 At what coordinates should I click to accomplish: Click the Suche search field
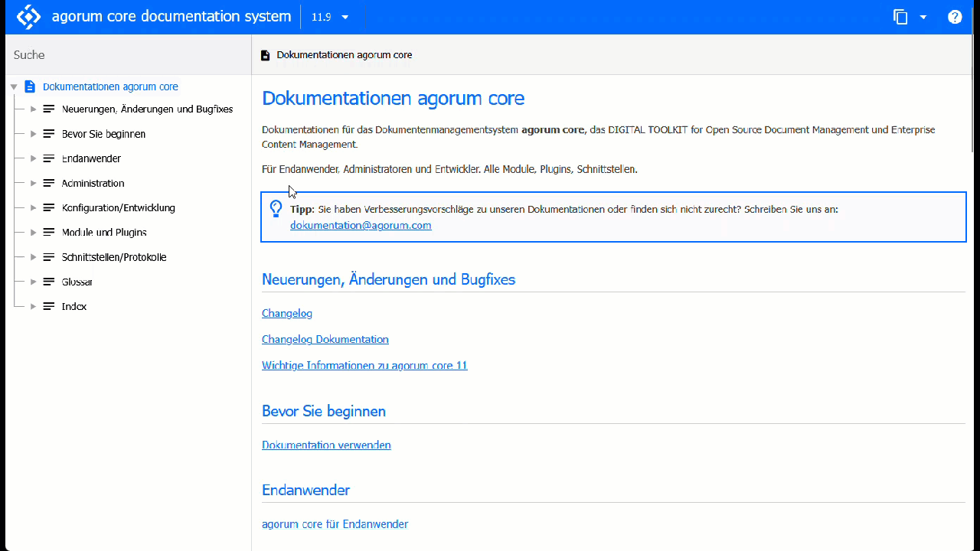(128, 55)
